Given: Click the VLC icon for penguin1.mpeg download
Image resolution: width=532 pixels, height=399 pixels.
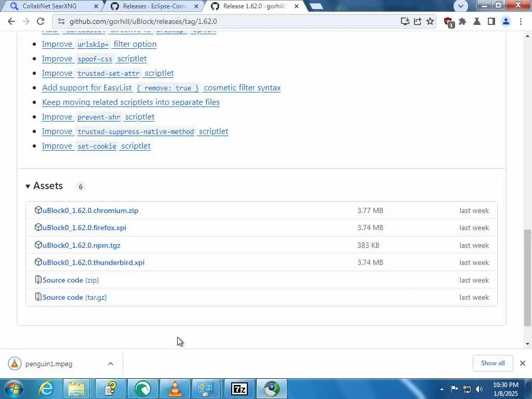Looking at the screenshot, I should (15, 364).
